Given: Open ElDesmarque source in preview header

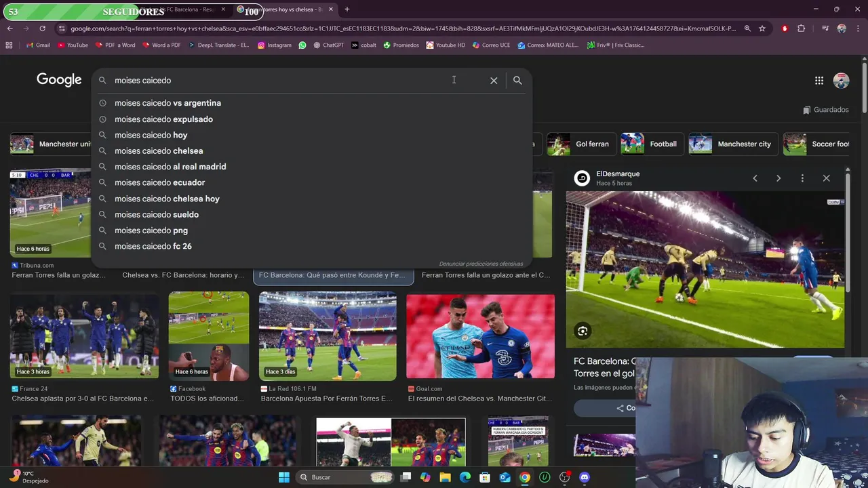Looking at the screenshot, I should click(618, 174).
